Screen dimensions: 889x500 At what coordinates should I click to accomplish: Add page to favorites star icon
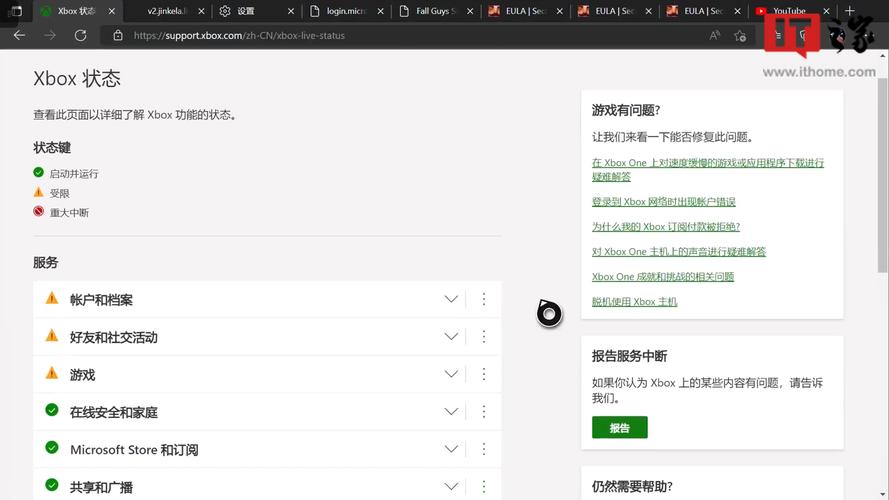coord(740,36)
